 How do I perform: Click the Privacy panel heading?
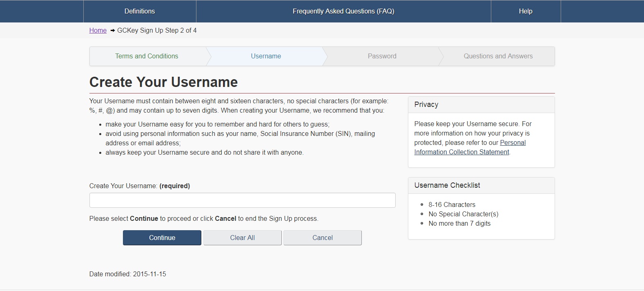(426, 104)
